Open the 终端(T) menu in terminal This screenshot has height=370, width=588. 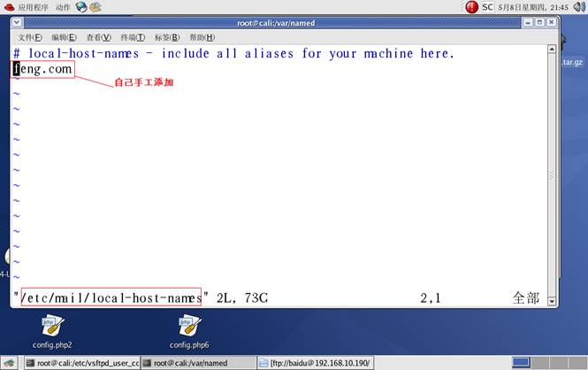(133, 37)
